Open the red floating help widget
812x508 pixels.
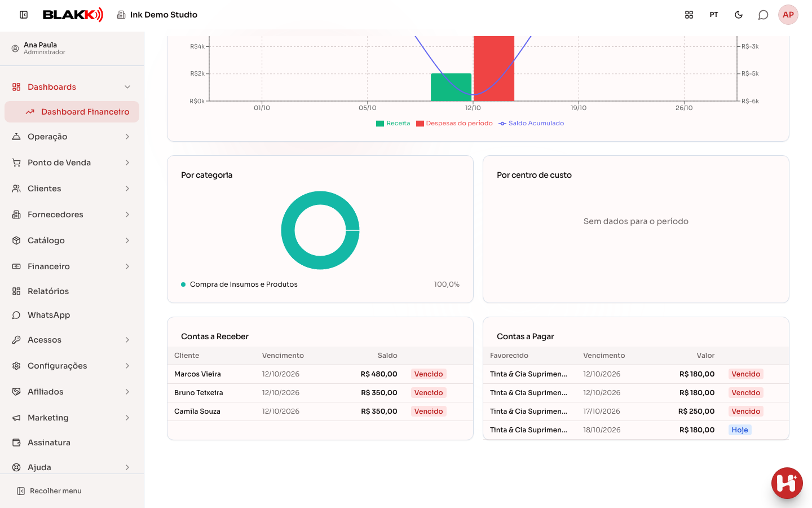pyautogui.click(x=787, y=483)
